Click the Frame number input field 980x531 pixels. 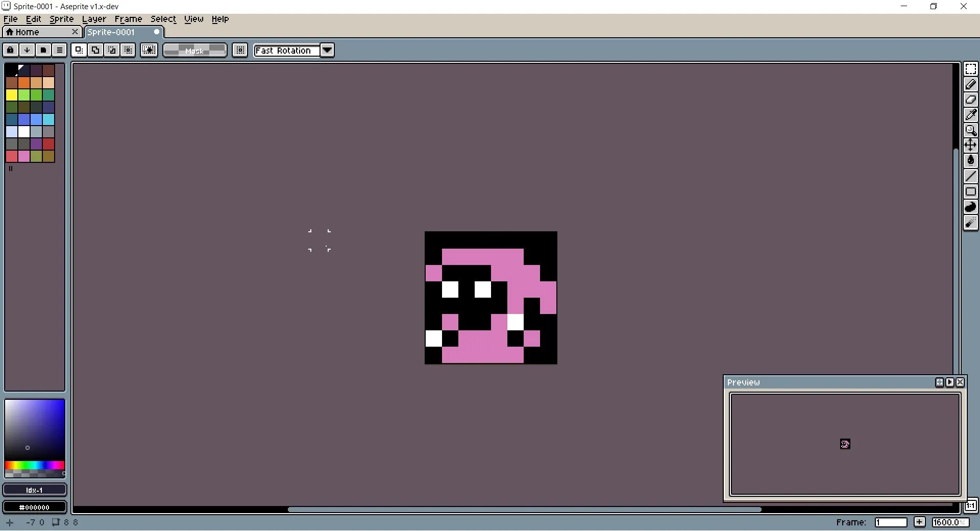point(891,522)
